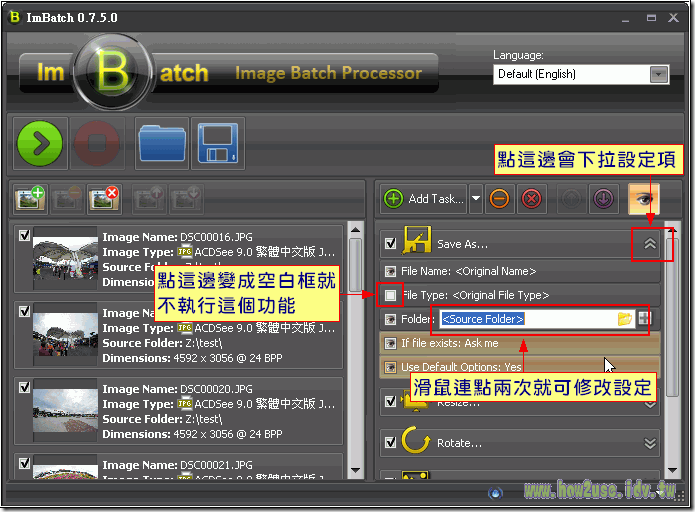
Task: Click task list scrollbar down arrow
Action: 672,470
